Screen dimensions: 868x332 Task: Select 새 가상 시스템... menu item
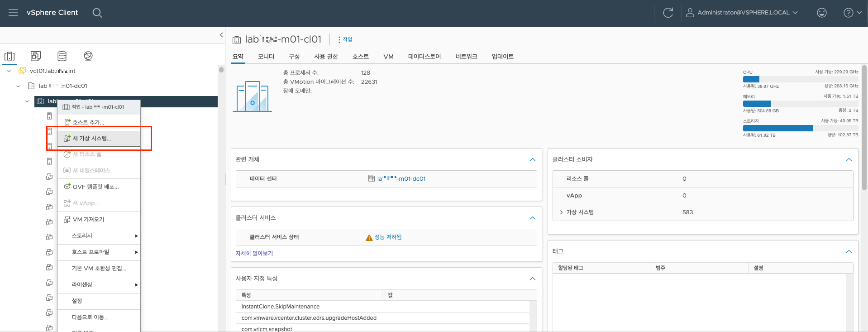(x=99, y=138)
